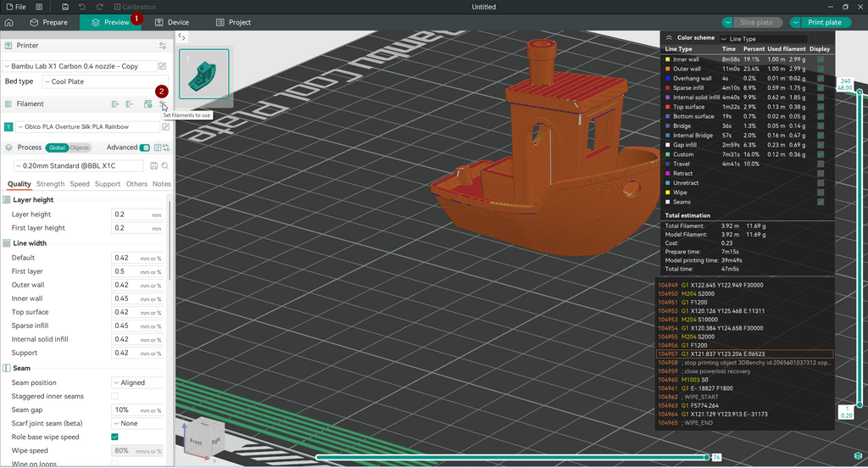The image size is (868, 468).
Task: Switch process scope to Objects
Action: (79, 148)
